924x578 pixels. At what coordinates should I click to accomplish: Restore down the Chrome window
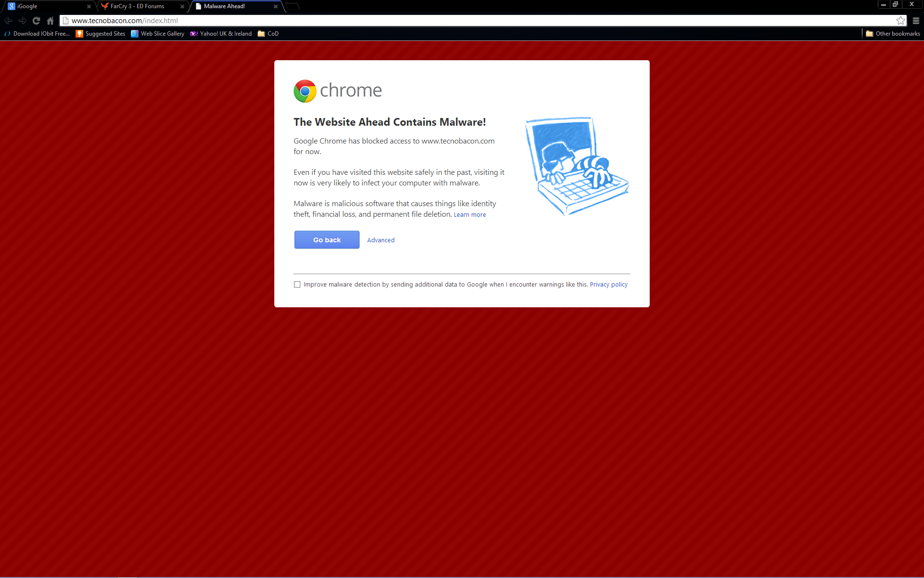pyautogui.click(x=895, y=4)
